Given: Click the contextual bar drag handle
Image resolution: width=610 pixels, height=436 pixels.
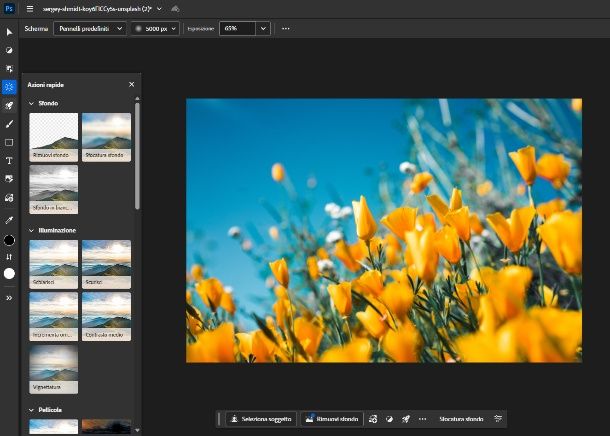Looking at the screenshot, I should pos(219,419).
